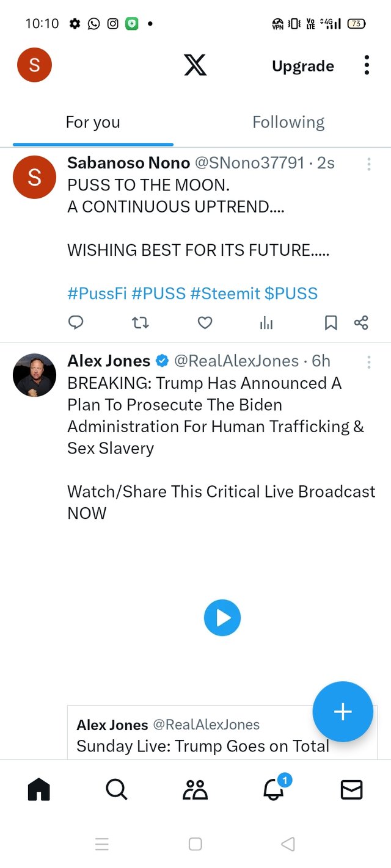Viewport: 391px width, 868px height.
Task: Switch to the Following tab
Action: click(x=288, y=122)
